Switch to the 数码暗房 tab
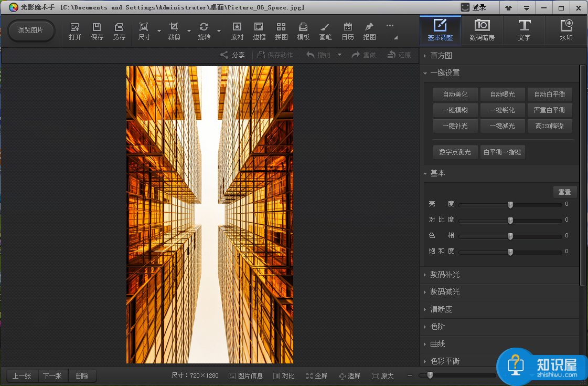This screenshot has width=588, height=386. pyautogui.click(x=482, y=30)
